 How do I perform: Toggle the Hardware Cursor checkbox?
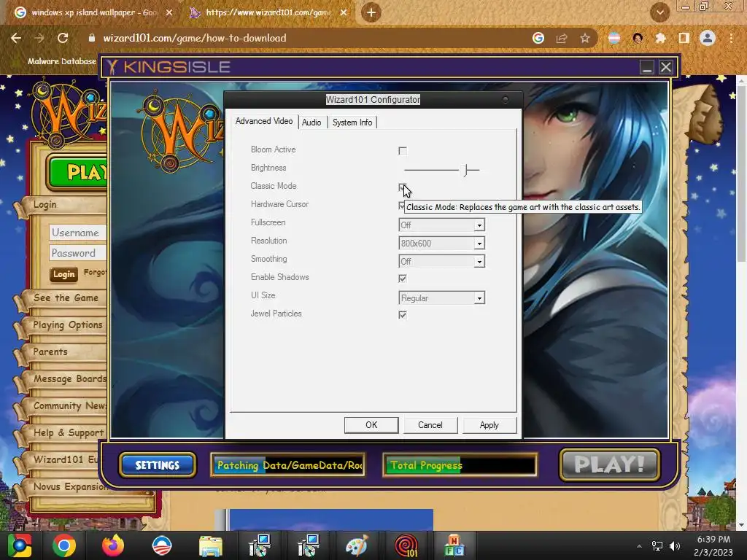point(403,206)
